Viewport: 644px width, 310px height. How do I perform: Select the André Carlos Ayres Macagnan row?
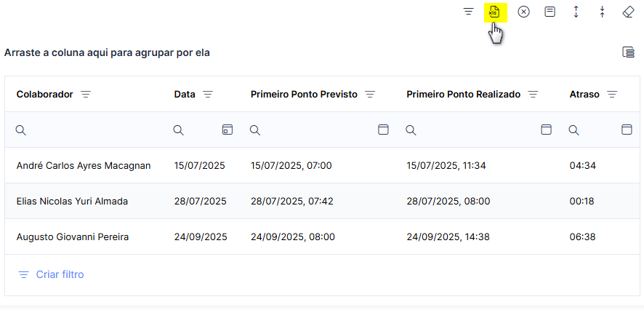click(322, 166)
